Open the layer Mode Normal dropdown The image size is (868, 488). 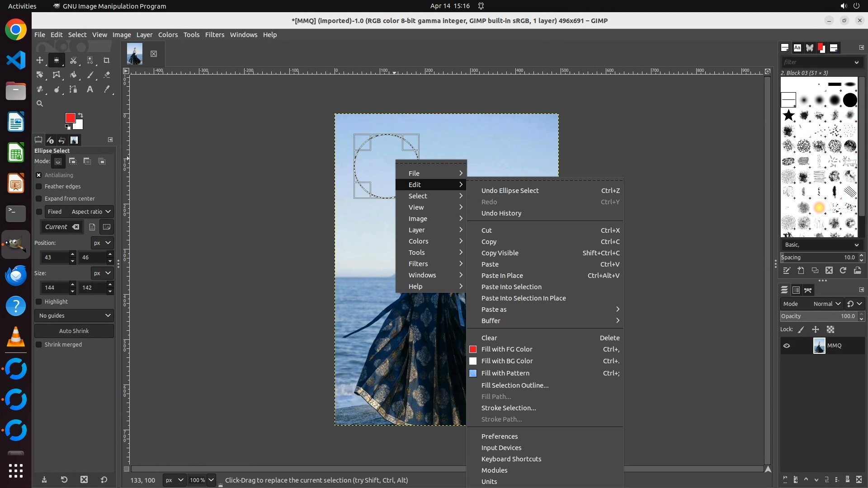coord(826,304)
